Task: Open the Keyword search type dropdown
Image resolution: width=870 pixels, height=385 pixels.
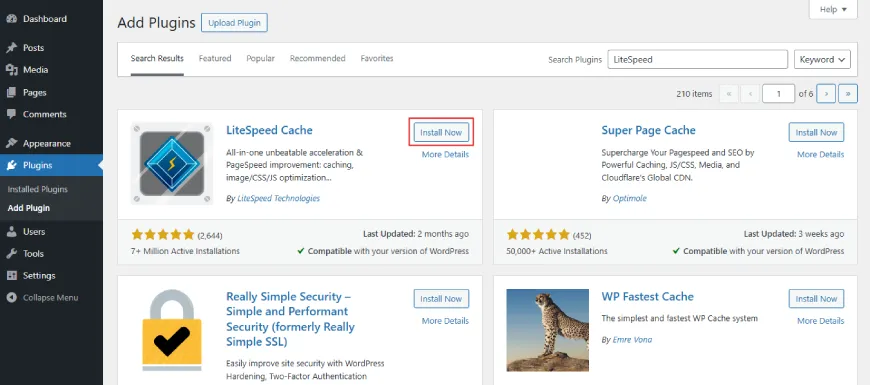Action: coord(822,59)
